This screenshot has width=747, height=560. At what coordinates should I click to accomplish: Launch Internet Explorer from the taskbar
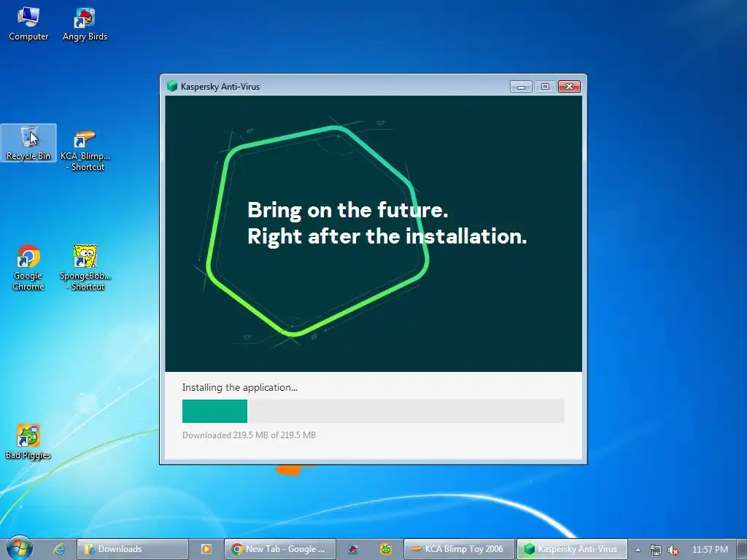tap(59, 549)
